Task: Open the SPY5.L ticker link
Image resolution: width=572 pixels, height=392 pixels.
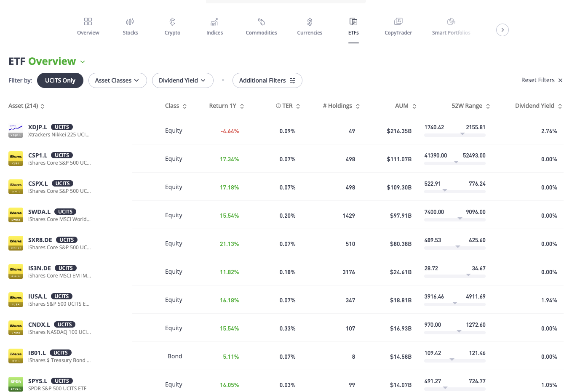Action: [37, 381]
